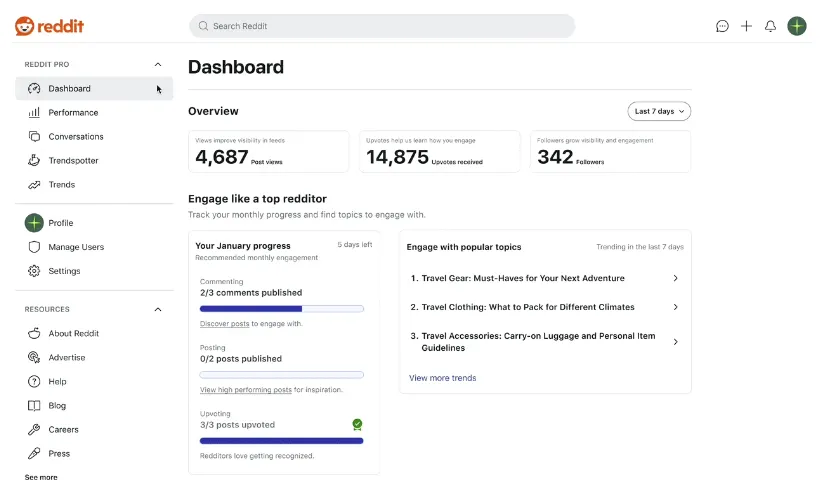Screen dimensions: 821x501
Task: Click the Blog book icon
Action: tap(34, 406)
